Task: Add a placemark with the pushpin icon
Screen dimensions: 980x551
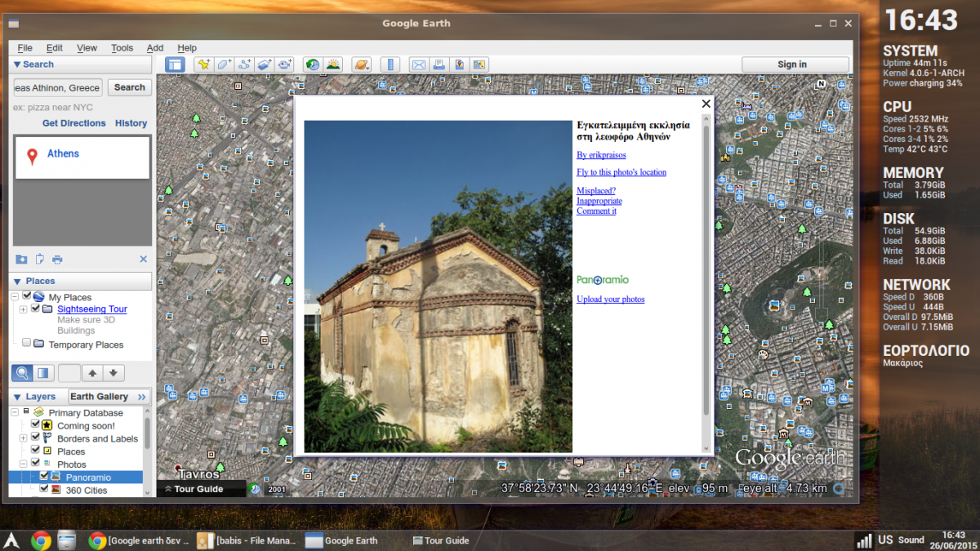Action: pos(204,64)
